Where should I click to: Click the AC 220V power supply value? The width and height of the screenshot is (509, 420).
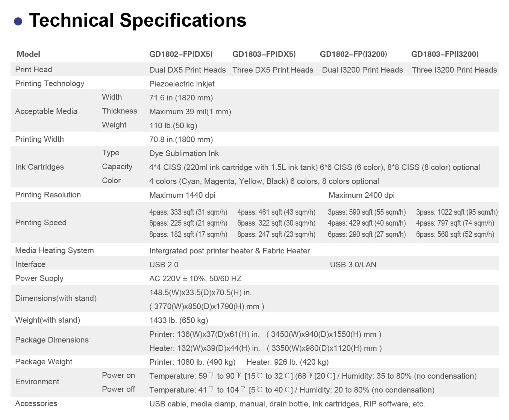click(x=195, y=279)
